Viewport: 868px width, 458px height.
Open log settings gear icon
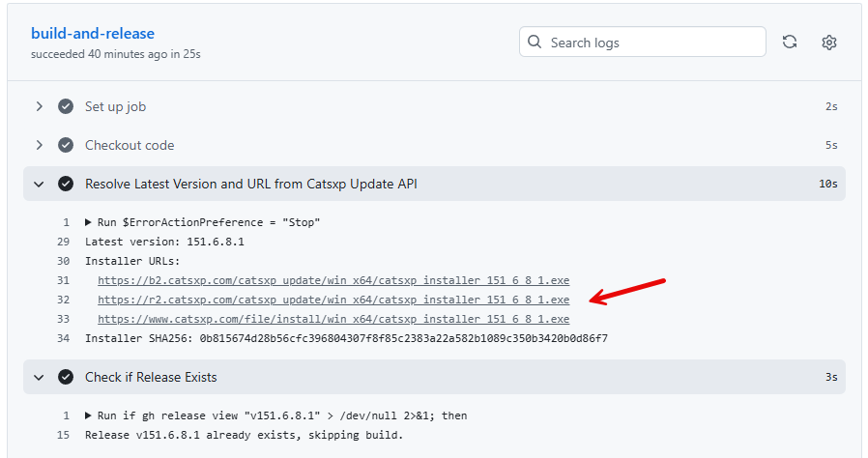pos(828,43)
